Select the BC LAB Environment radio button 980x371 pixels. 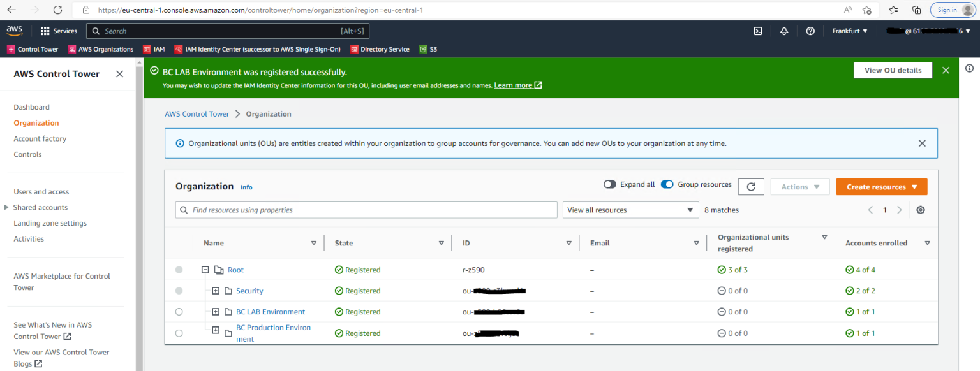[179, 312]
